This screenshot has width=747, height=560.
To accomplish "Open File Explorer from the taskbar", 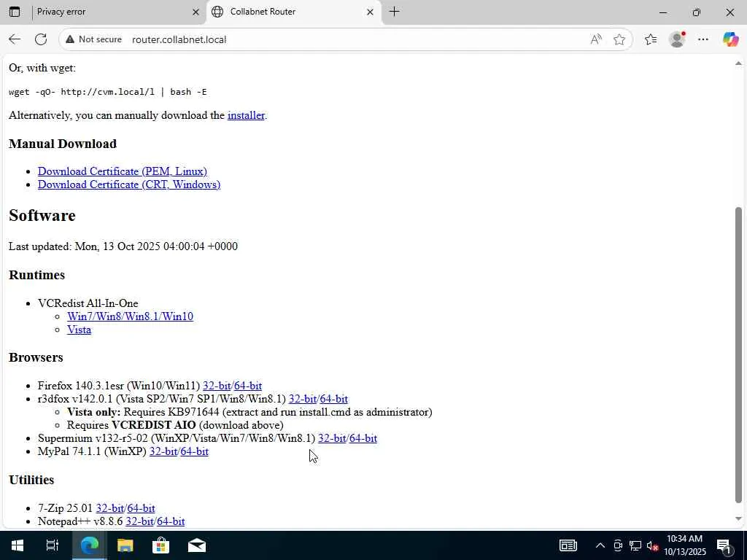I will tap(125, 545).
